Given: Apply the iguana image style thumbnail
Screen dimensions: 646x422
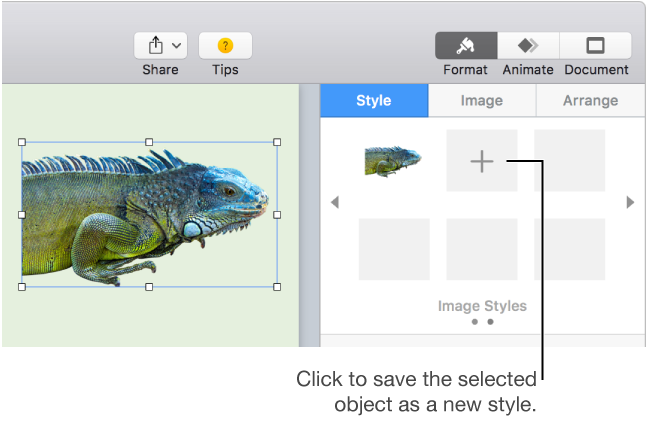Looking at the screenshot, I should coord(393,161).
